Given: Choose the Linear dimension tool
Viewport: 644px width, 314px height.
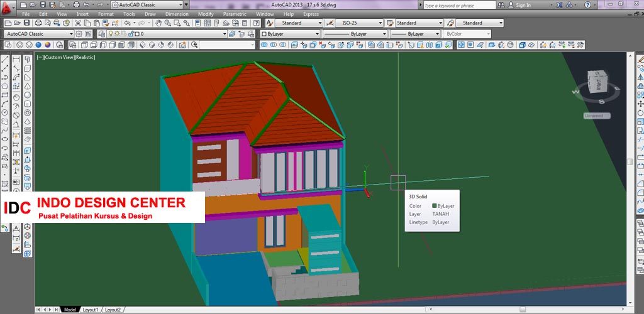Looking at the screenshot, I should coord(16,60).
